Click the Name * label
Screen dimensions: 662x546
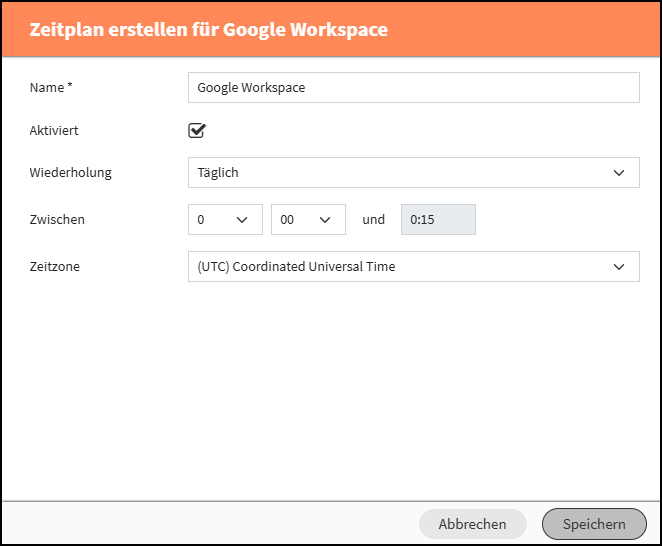pos(51,87)
